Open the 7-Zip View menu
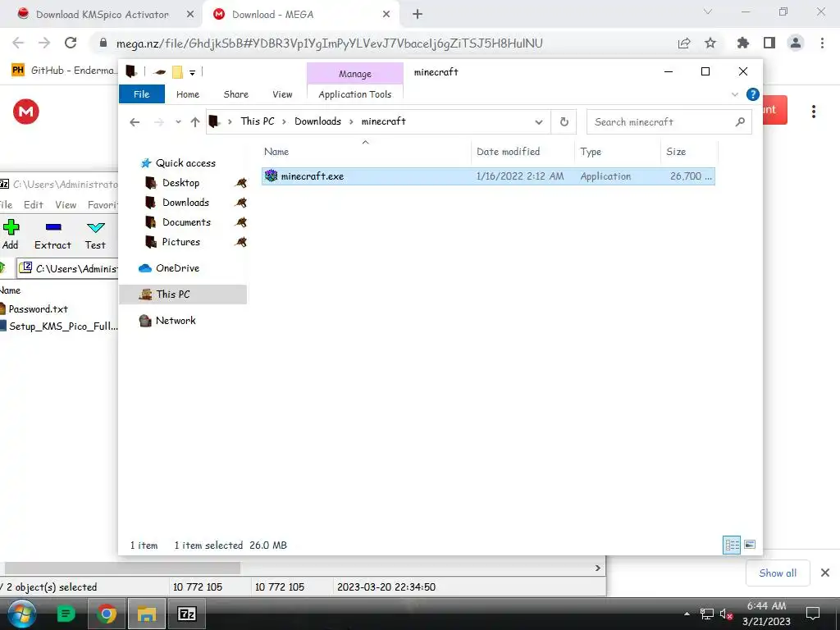 pos(66,204)
